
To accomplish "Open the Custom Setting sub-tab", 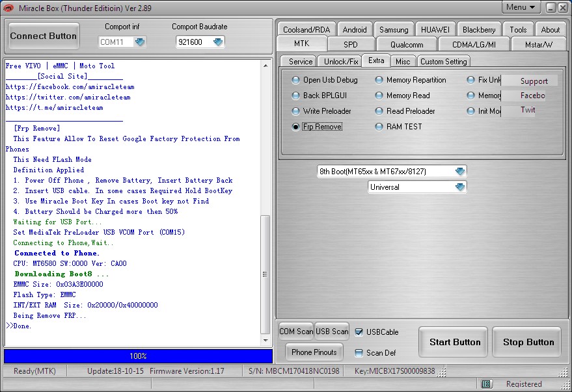I will click(x=444, y=61).
